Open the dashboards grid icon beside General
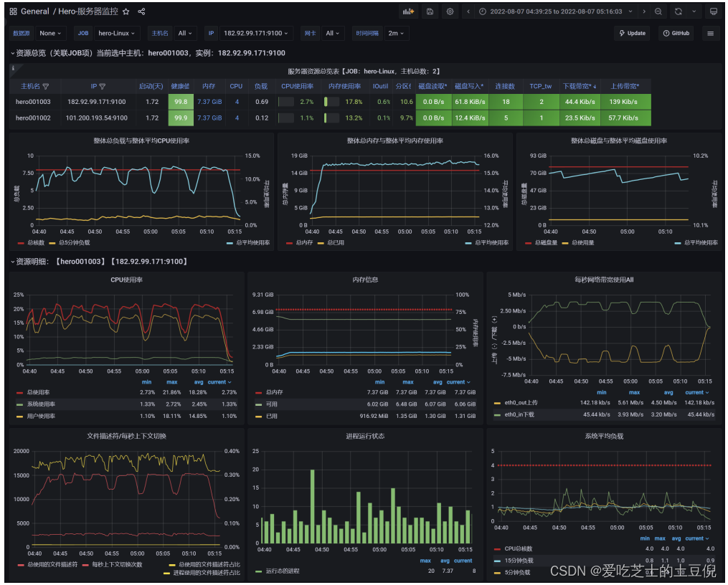 tap(13, 11)
